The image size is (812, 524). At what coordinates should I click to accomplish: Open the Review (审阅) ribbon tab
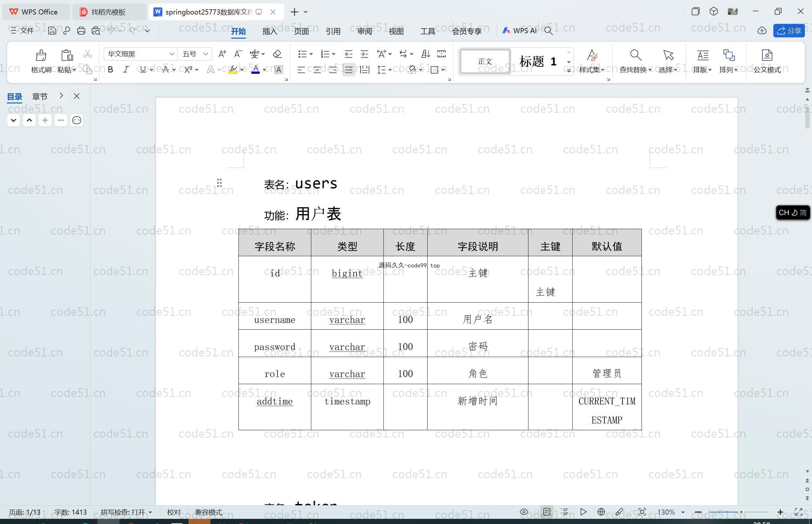coord(365,31)
